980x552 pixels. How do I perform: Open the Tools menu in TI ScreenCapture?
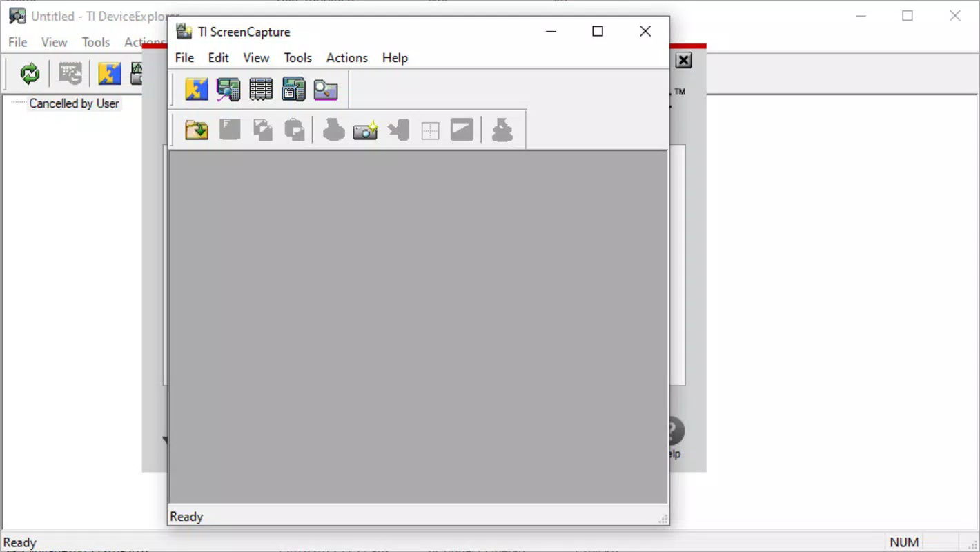coord(298,58)
